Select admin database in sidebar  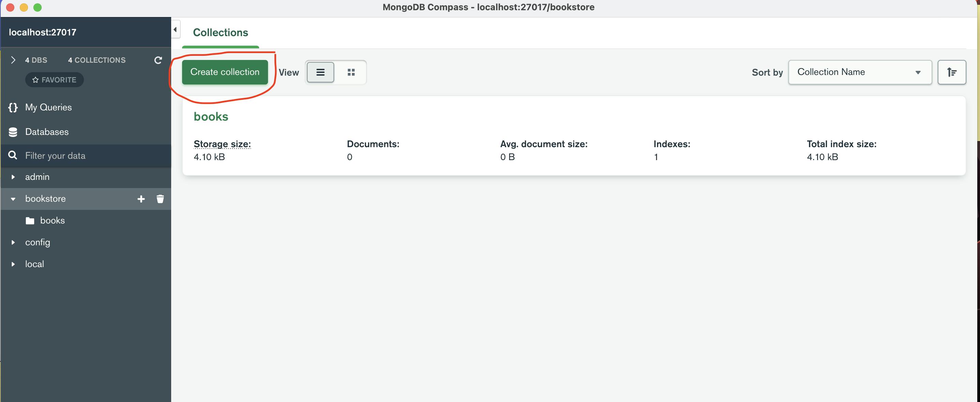click(x=86, y=177)
